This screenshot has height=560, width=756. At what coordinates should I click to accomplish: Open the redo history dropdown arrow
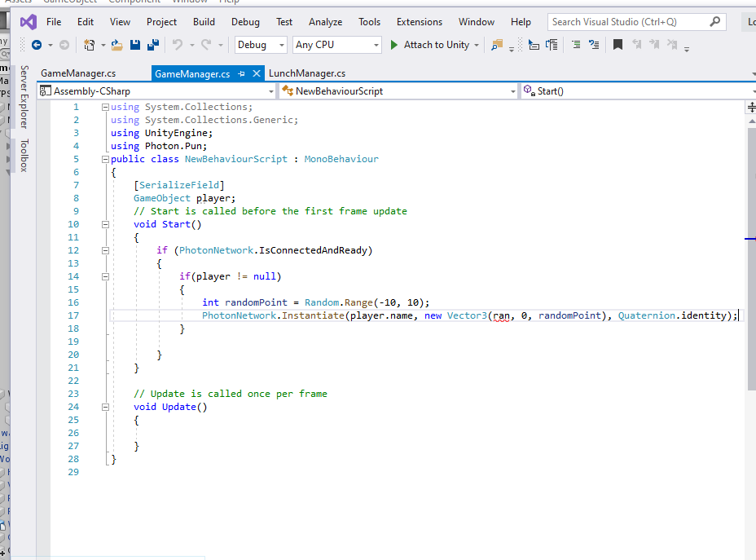pyautogui.click(x=220, y=46)
